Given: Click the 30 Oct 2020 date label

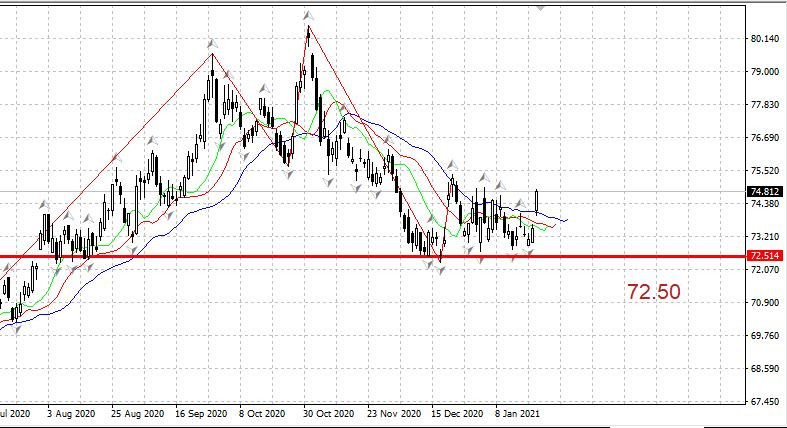Looking at the screenshot, I should tap(328, 414).
